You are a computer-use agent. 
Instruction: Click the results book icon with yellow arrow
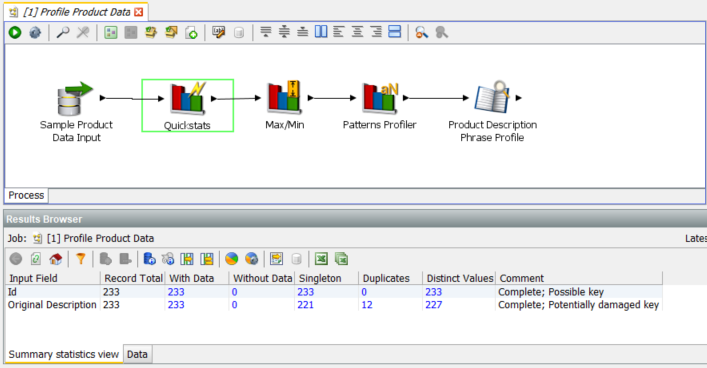click(x=276, y=259)
